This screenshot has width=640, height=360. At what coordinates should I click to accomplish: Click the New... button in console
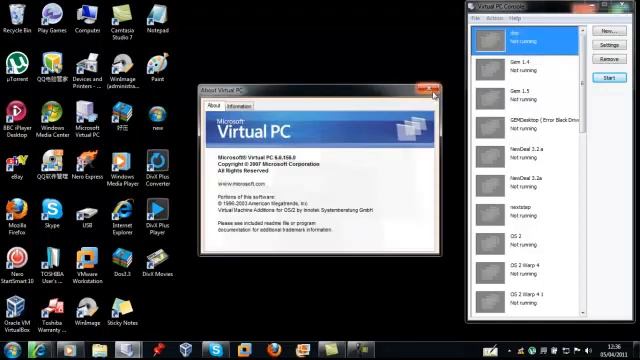coord(609,31)
